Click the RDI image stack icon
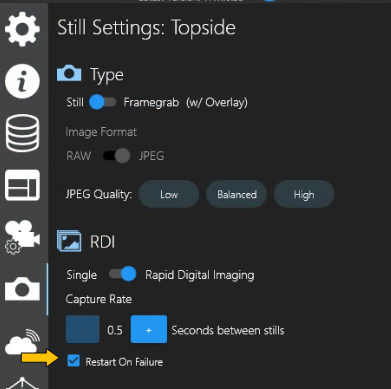This screenshot has width=391, height=389. (x=69, y=241)
